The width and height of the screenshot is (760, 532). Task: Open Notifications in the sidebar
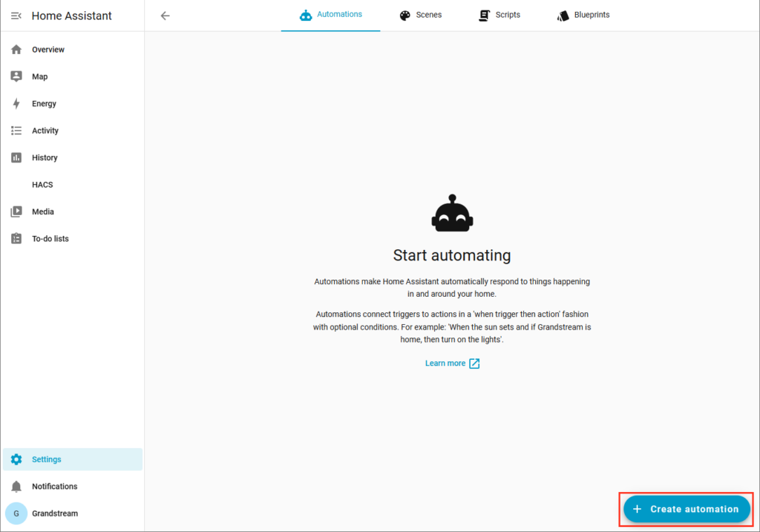73,486
